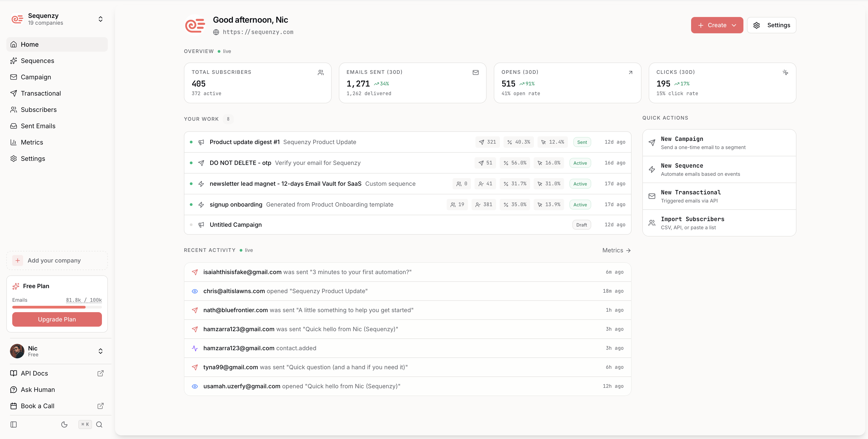Image resolution: width=868 pixels, height=439 pixels.
Task: Click the Emails Sent envelope icon
Action: [x=475, y=72]
